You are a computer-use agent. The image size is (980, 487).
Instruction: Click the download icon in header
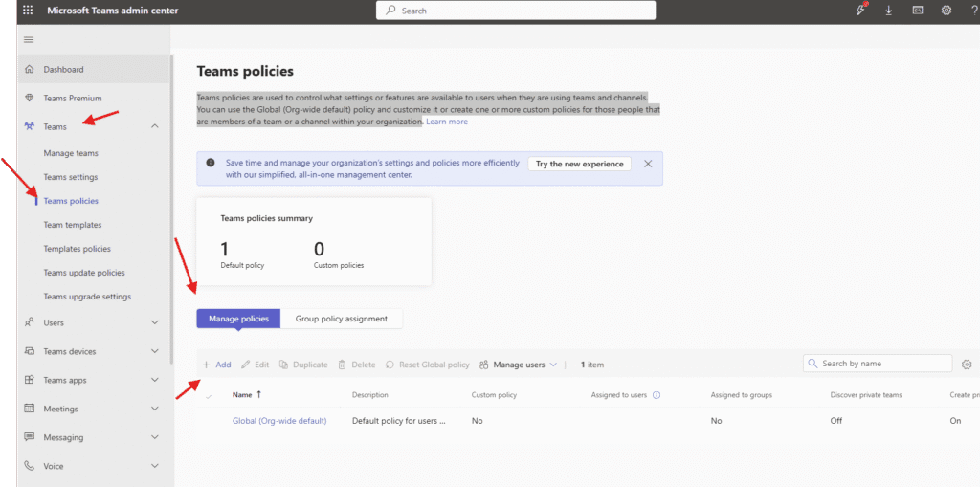889,11
